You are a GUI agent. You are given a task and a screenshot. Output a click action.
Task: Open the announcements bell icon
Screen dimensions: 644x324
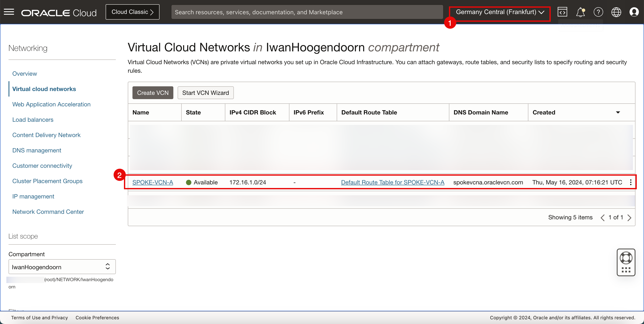[x=580, y=12]
